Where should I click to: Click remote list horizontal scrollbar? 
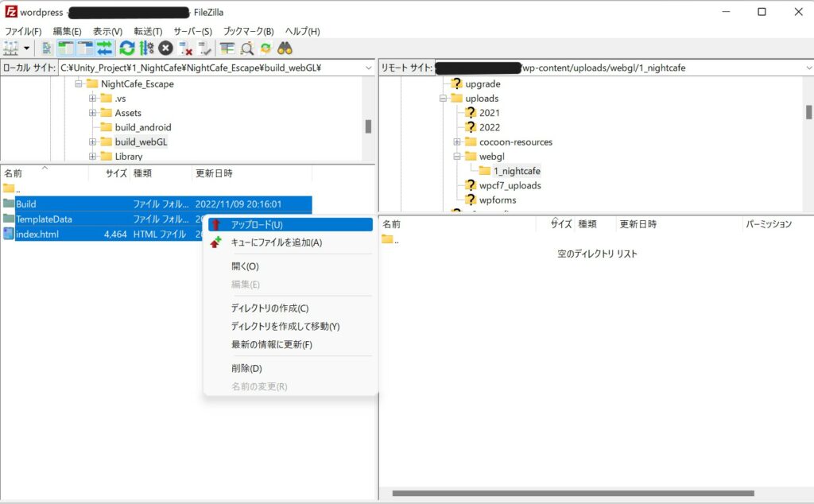[x=573, y=493]
